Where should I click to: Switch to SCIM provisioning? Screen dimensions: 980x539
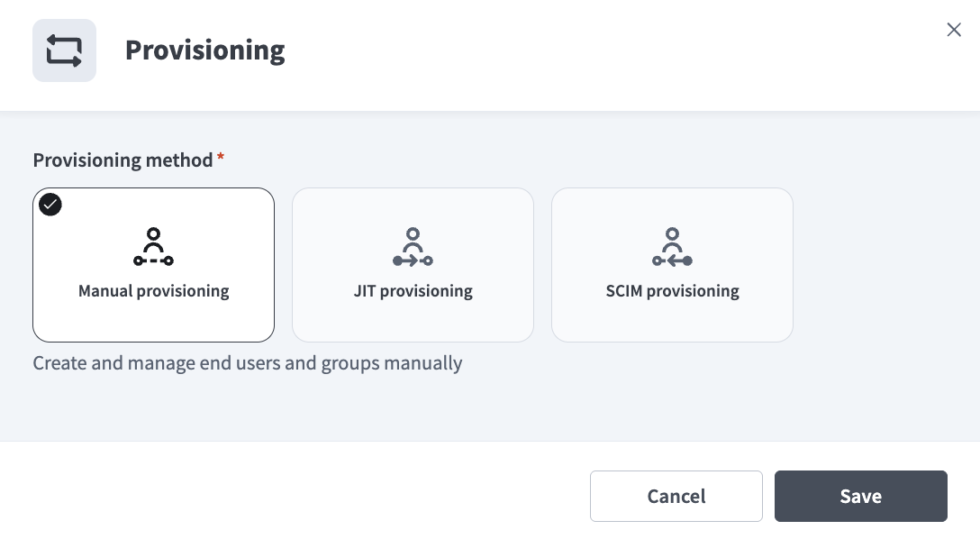(x=672, y=265)
